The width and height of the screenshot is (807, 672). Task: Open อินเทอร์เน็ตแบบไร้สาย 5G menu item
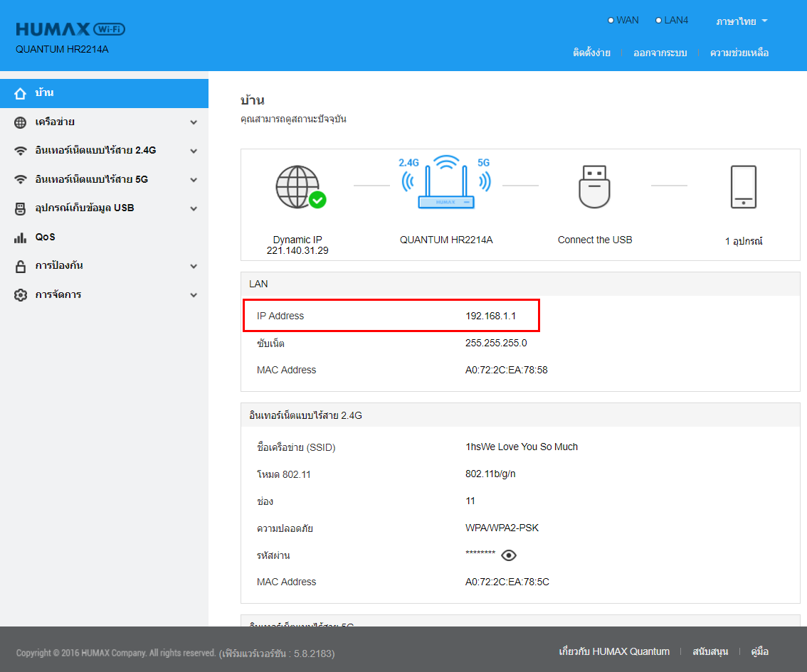(104, 180)
